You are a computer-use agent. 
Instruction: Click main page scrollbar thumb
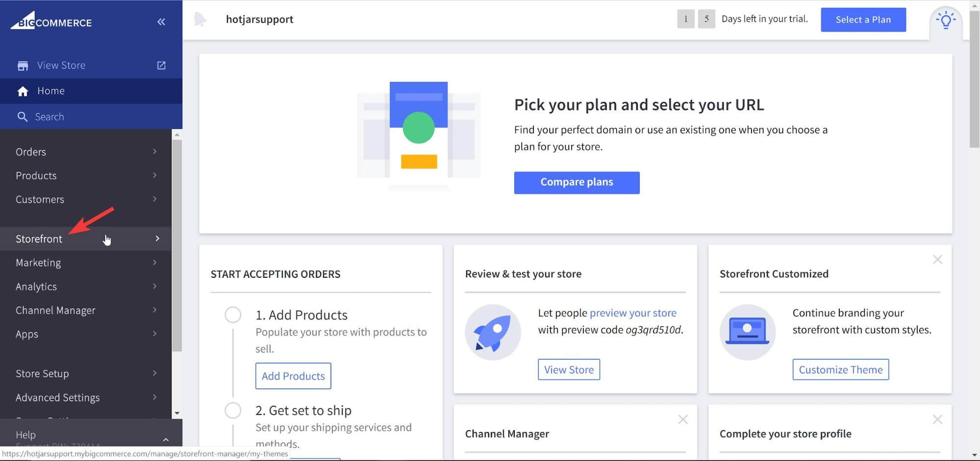pos(975,78)
